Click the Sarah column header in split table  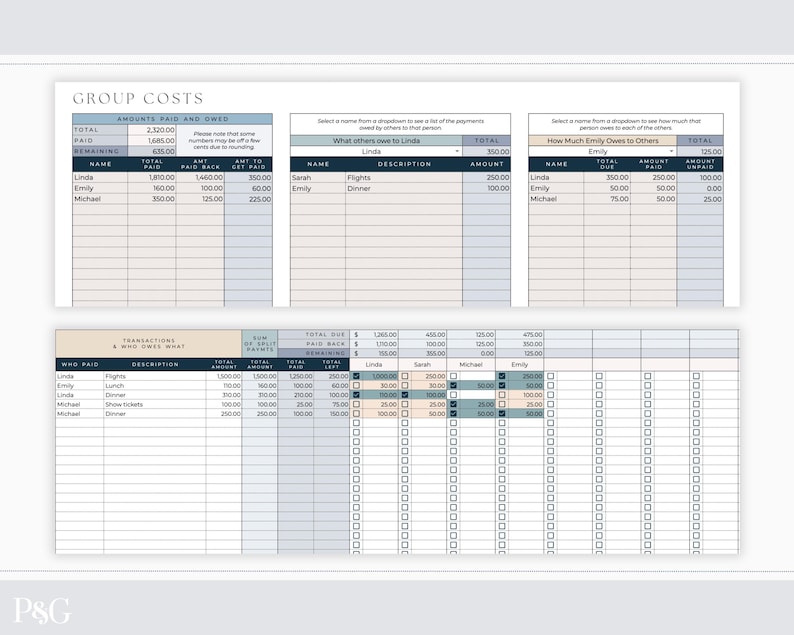[x=422, y=365]
